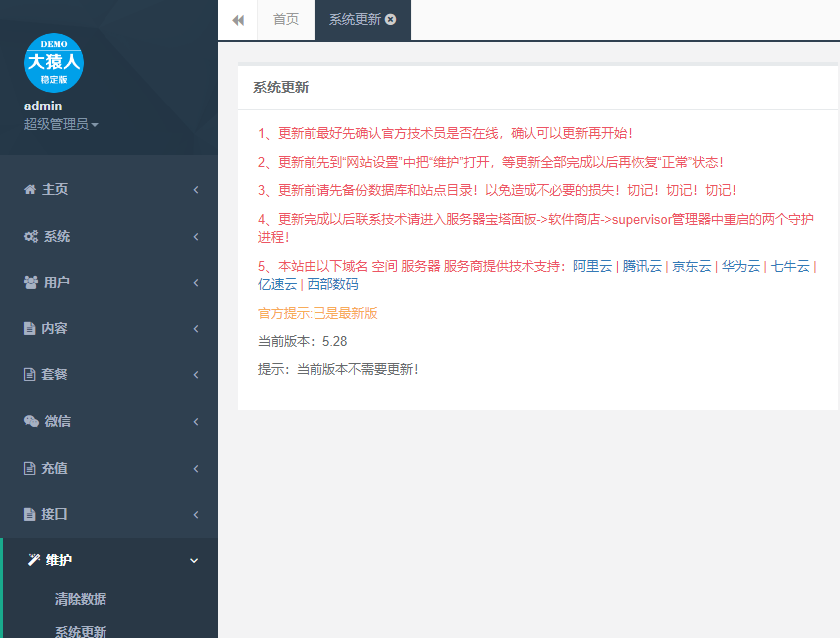Expand the 主页 menu chevron

(x=196, y=190)
